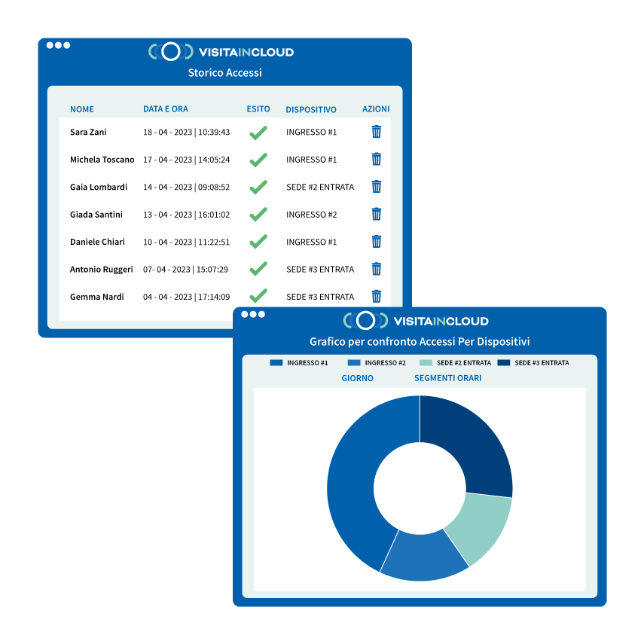This screenshot has height=644, width=644.
Task: Click the window dots in Storico Accessi window
Action: [58, 45]
